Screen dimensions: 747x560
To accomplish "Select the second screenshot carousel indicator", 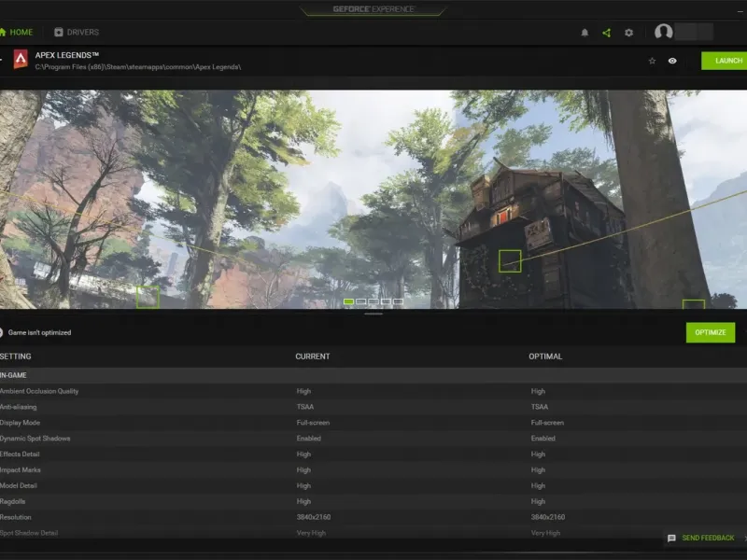I will point(361,301).
